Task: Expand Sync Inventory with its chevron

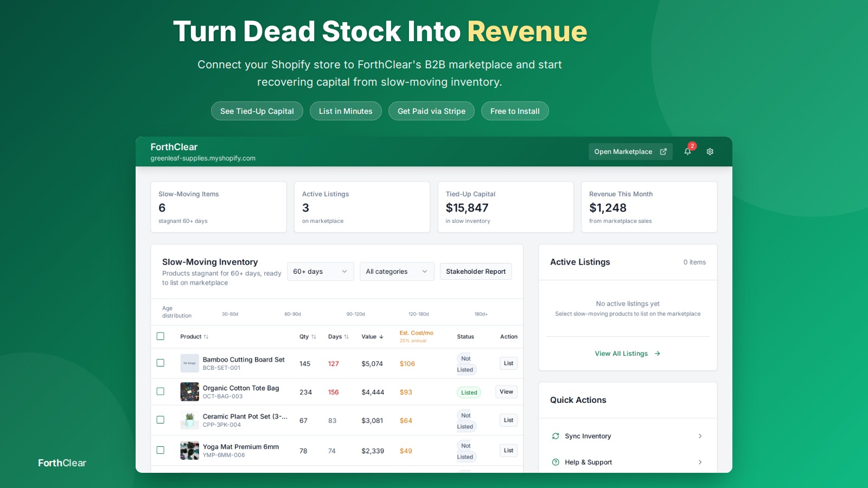Action: coord(700,436)
